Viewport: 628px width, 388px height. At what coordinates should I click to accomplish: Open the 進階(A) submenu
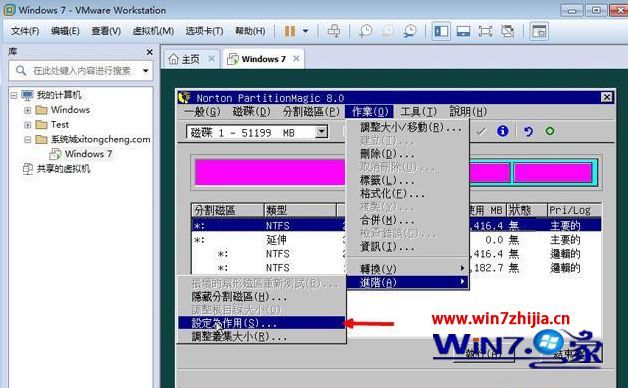click(407, 282)
